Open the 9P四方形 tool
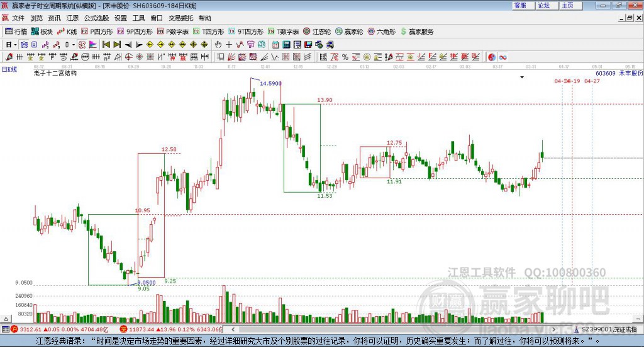The image size is (644, 347). (135, 31)
